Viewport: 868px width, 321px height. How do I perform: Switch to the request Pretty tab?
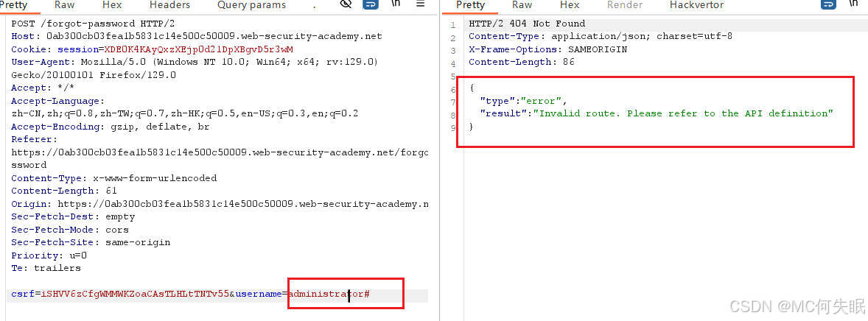pos(13,5)
